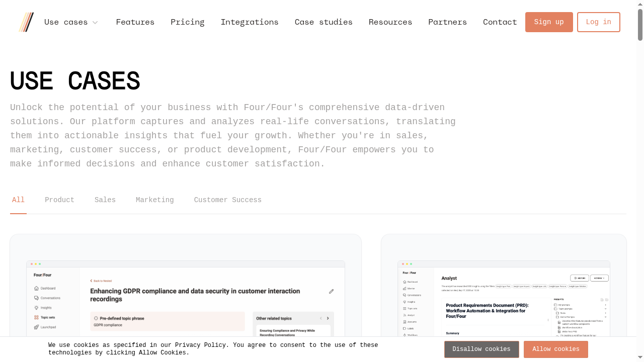Click the Log in button

(x=599, y=22)
